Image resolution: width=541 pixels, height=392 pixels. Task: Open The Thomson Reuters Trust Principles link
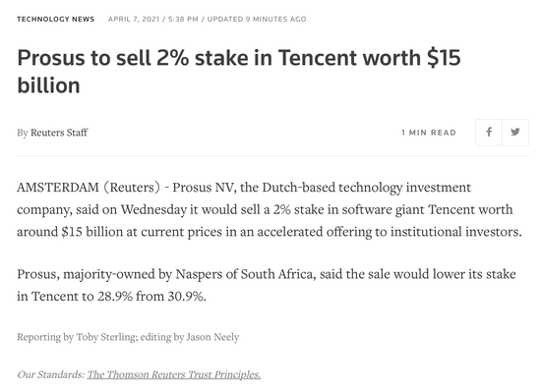[173, 374]
